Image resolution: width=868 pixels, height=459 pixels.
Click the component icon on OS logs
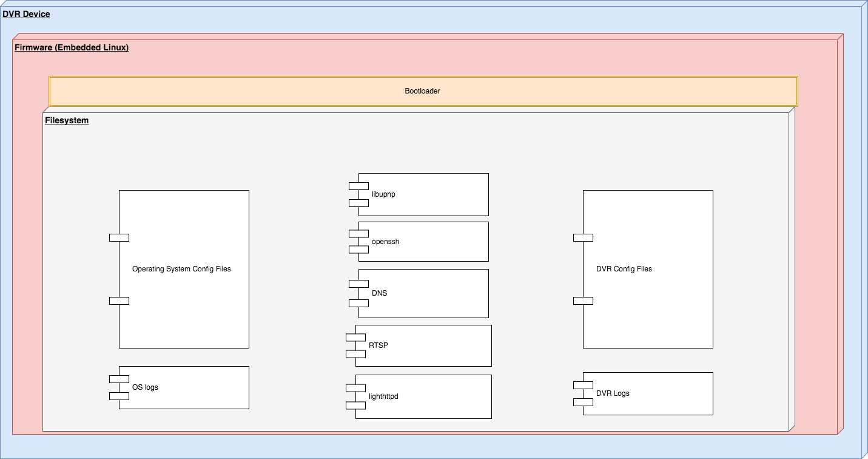[119, 387]
